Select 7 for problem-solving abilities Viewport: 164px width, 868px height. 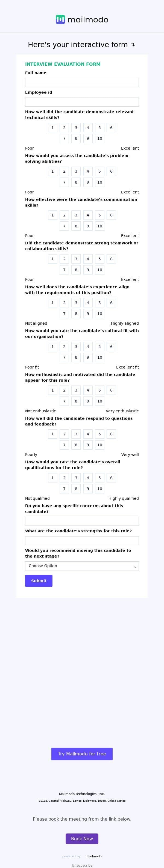point(64,182)
